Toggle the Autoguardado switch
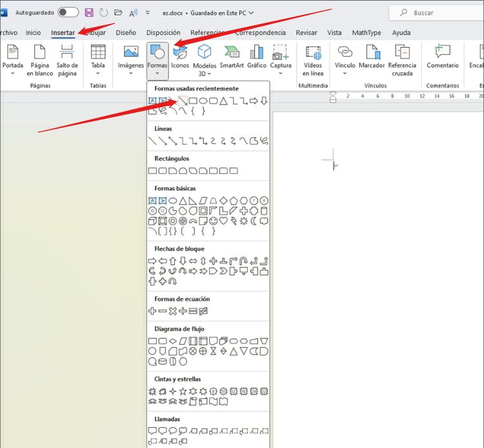Viewport: 484px width, 448px height. click(x=68, y=13)
